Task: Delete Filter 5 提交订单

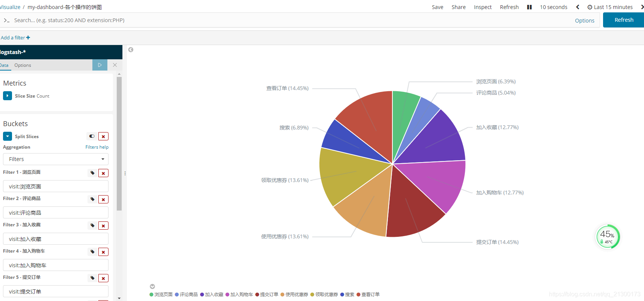Action: 103,278
